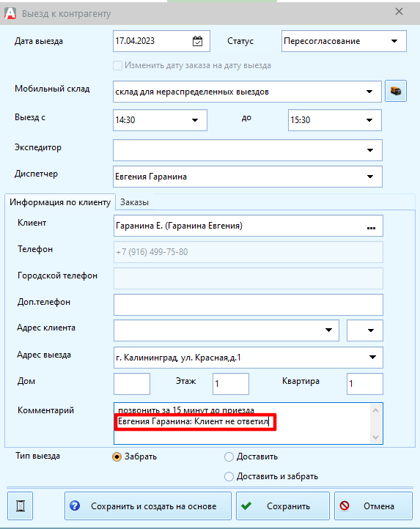The height and width of the screenshot is (529, 420).
Task: Click the green checkmark on Сохранить
Action: [246, 506]
